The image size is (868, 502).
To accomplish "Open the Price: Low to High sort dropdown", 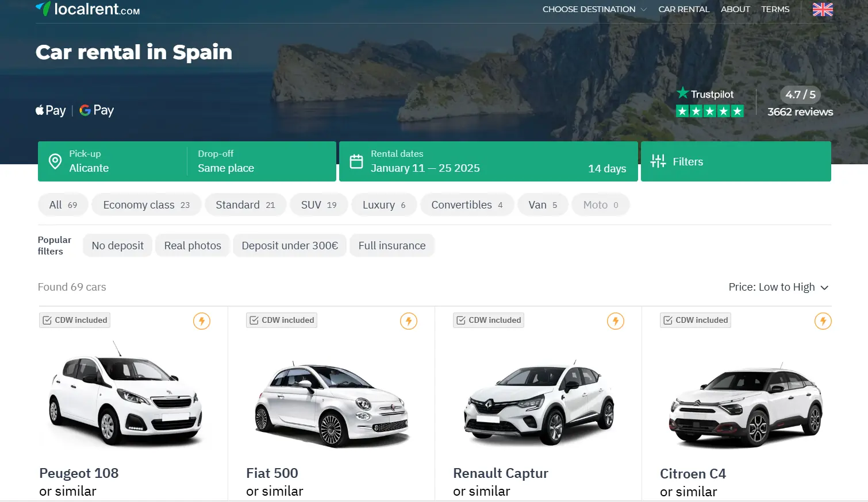I will pyautogui.click(x=779, y=287).
